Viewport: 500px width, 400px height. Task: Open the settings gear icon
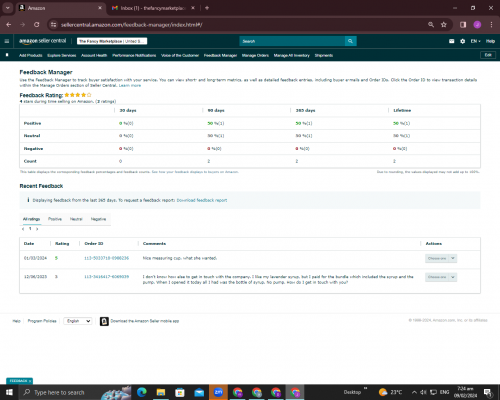462,41
